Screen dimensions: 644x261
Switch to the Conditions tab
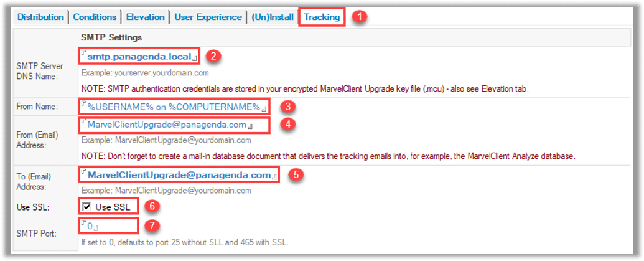[95, 17]
